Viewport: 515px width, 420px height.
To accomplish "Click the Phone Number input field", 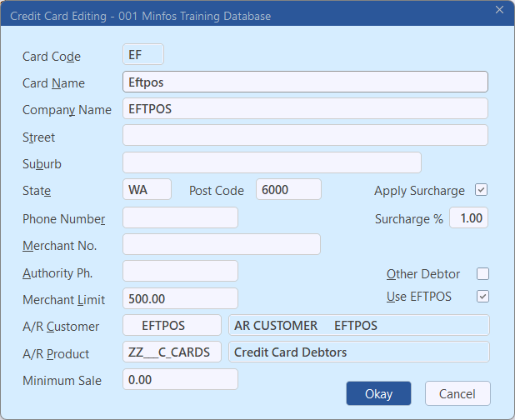I will (x=180, y=217).
